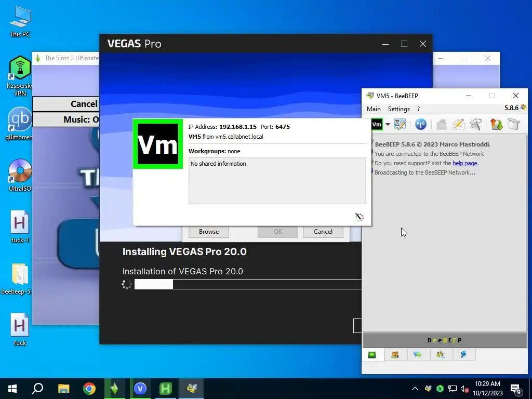Open the Main menu in BeeBEEP
This screenshot has width=532, height=399.
tap(374, 109)
